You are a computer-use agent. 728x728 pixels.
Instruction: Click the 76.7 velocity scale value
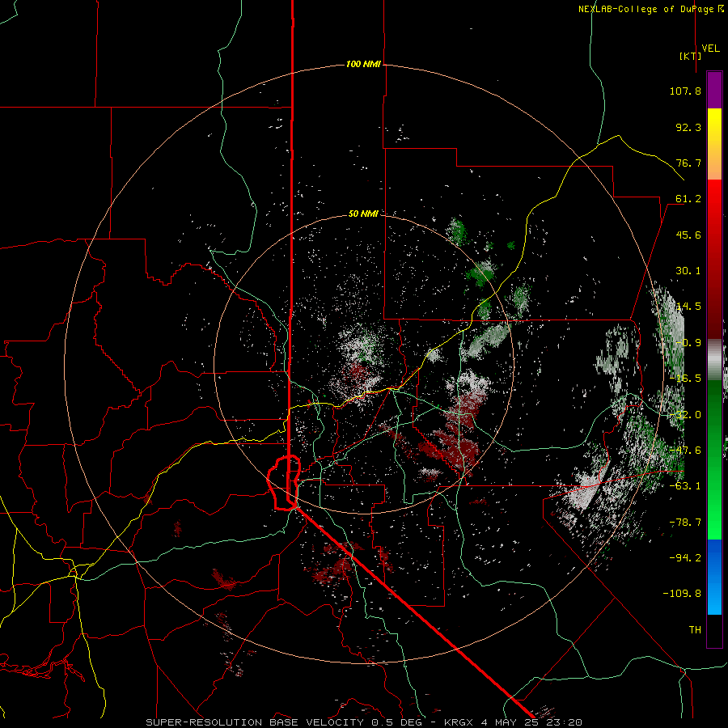pos(688,163)
